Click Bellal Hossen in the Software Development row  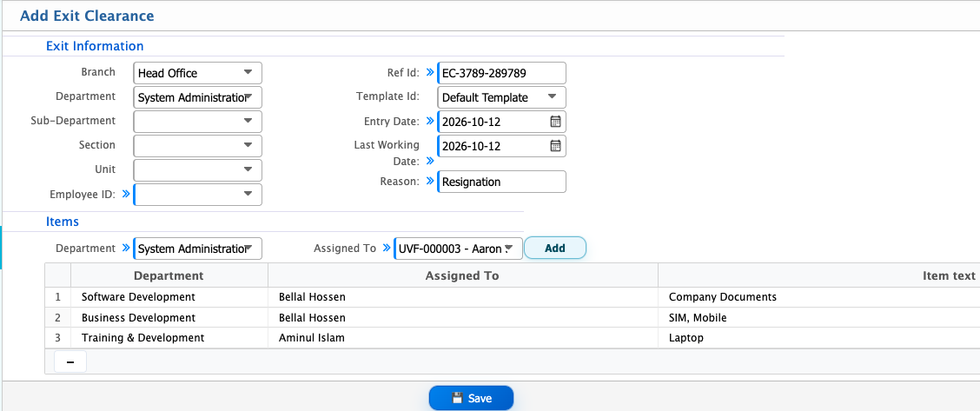pyautogui.click(x=462, y=297)
